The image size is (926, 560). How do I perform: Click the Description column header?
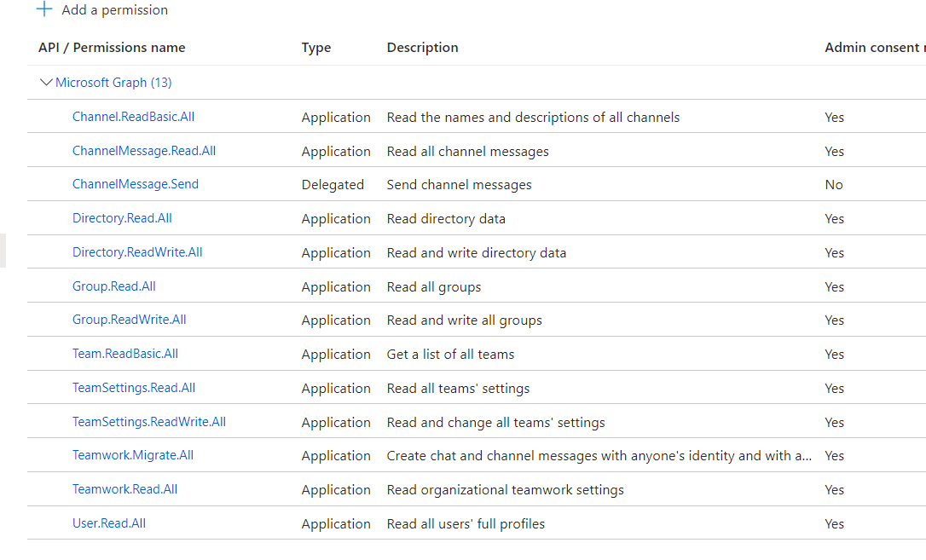pos(422,48)
